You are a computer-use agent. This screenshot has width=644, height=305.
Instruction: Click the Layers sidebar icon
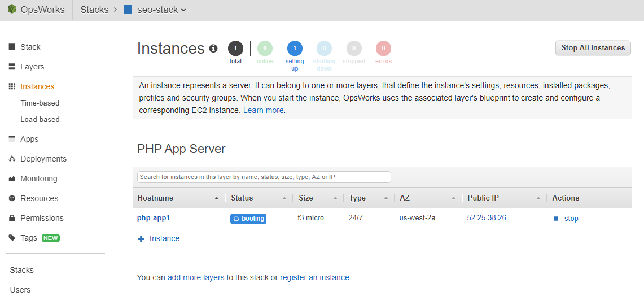coord(12,67)
